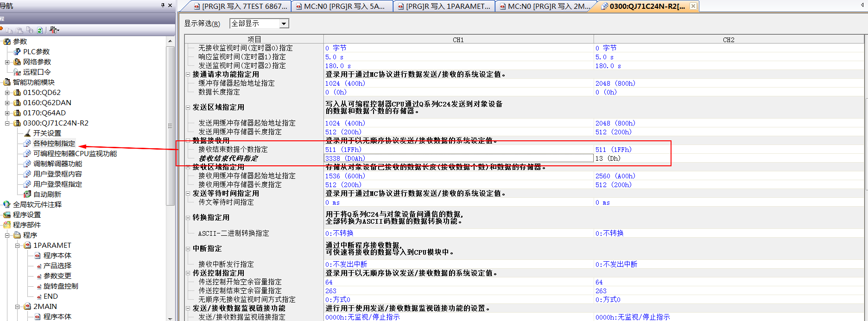
Task: Expand the 0150:QD62 module node
Action: (x=7, y=92)
